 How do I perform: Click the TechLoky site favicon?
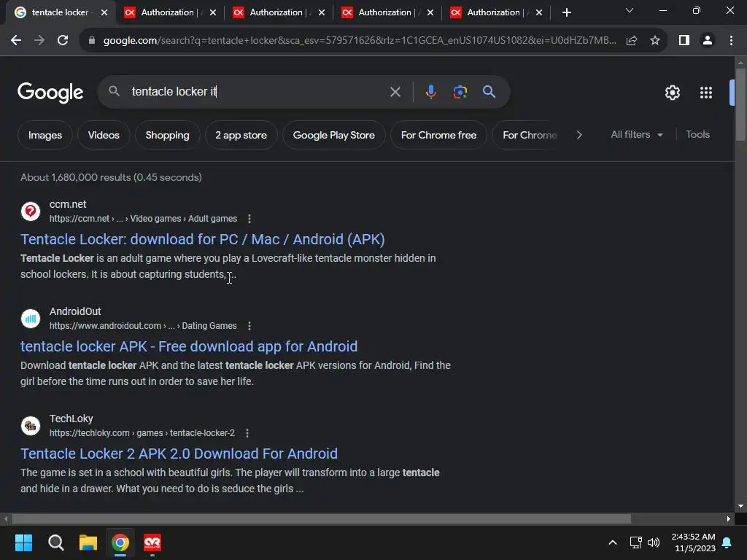pyautogui.click(x=31, y=425)
